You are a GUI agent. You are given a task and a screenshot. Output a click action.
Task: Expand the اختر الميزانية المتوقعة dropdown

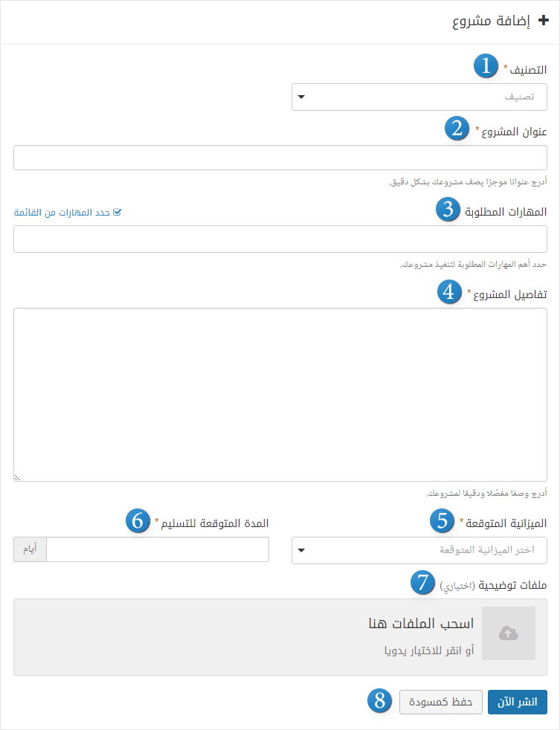click(419, 550)
